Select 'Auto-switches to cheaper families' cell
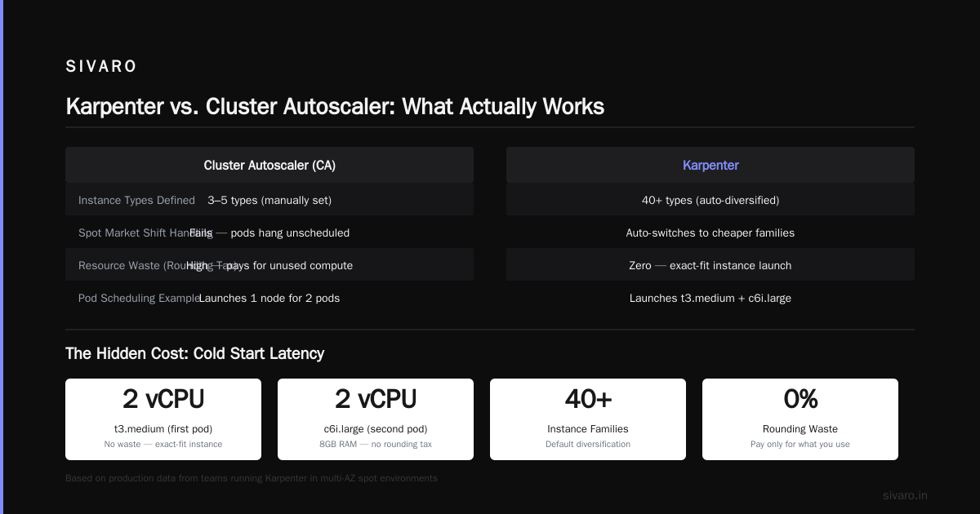The height and width of the screenshot is (514, 980). pos(710,233)
